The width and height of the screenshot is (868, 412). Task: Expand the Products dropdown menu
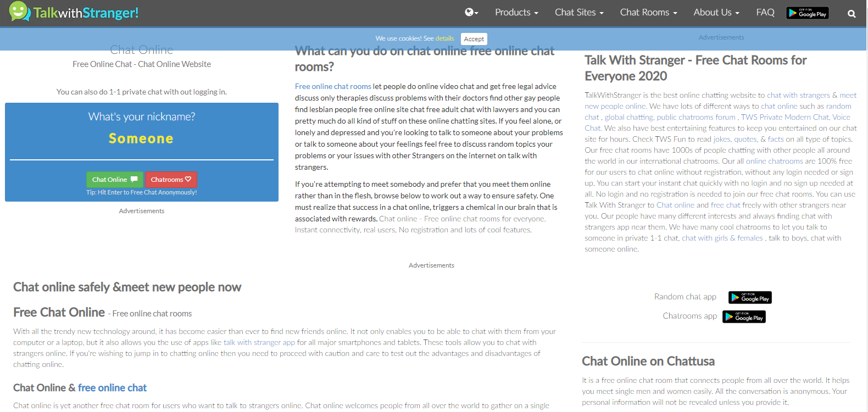pos(516,13)
